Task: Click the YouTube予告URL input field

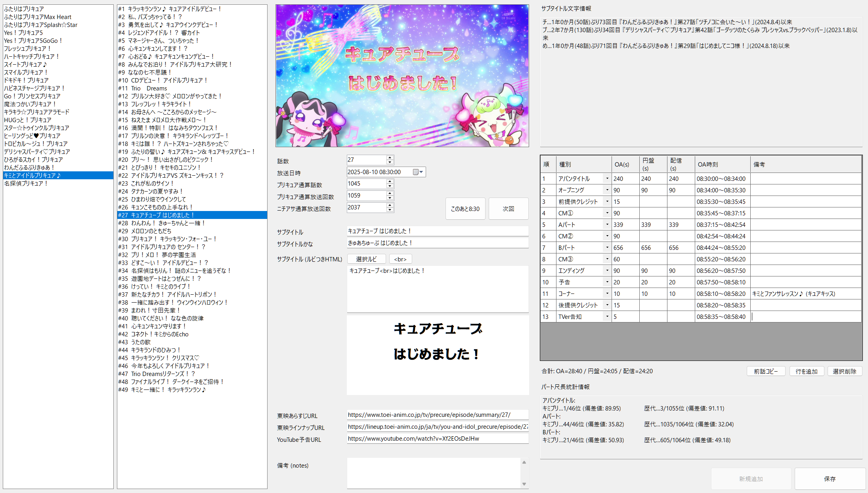Action: pyautogui.click(x=437, y=439)
